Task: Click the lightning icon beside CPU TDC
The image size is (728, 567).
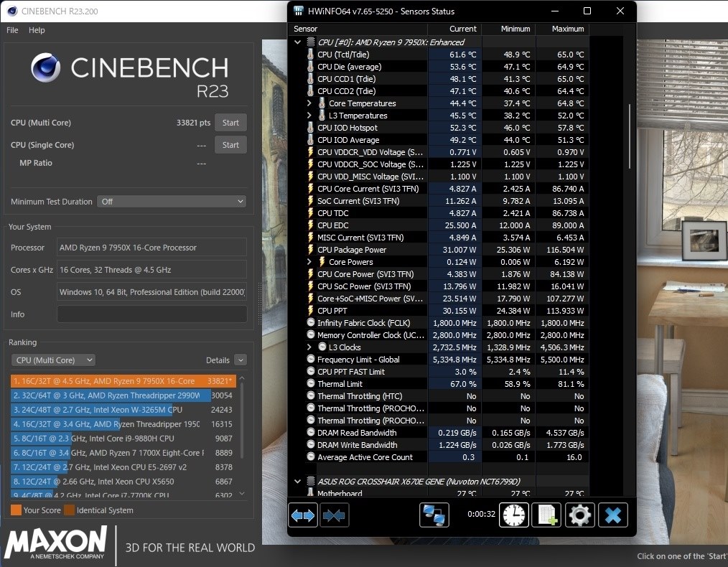Action: (x=311, y=213)
